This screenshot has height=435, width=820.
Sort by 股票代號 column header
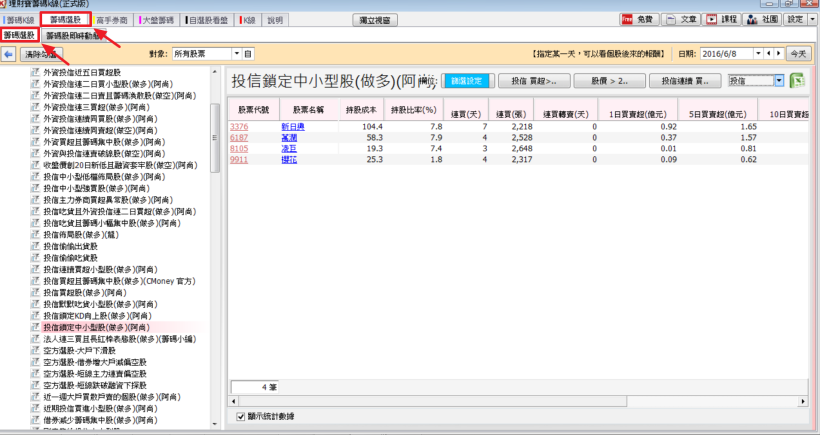pyautogui.click(x=253, y=110)
